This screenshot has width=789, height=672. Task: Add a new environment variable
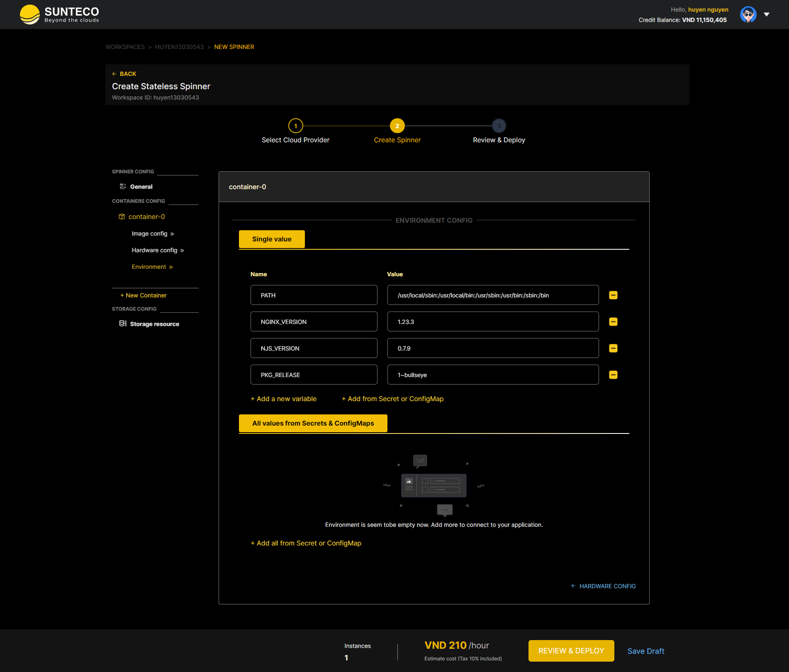283,399
